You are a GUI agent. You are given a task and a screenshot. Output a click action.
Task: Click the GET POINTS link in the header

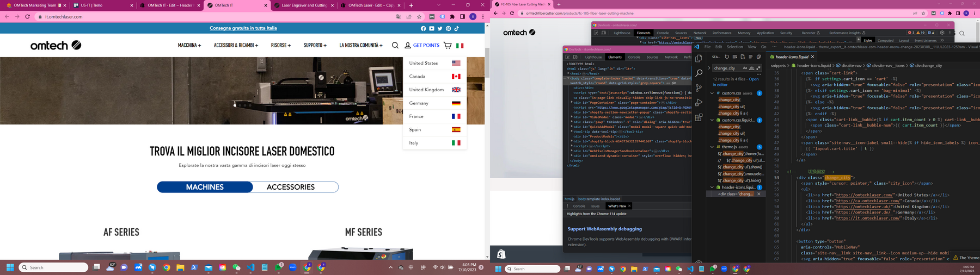click(426, 46)
